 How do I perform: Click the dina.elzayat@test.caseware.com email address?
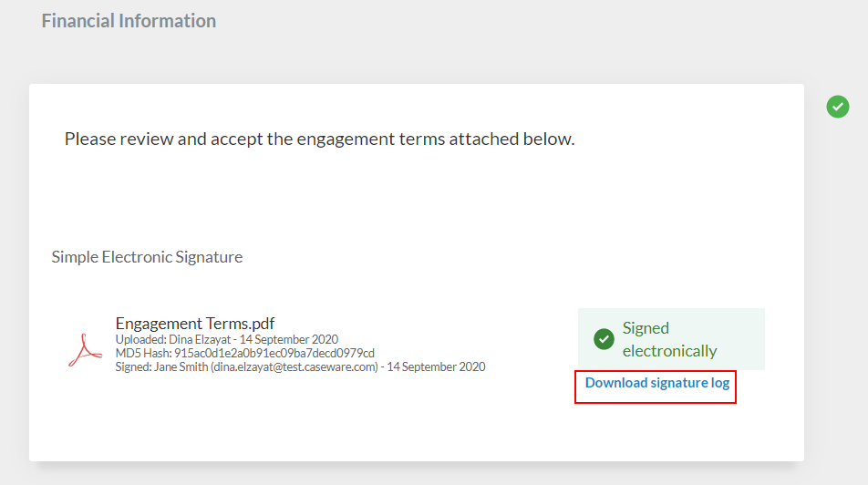pos(295,366)
